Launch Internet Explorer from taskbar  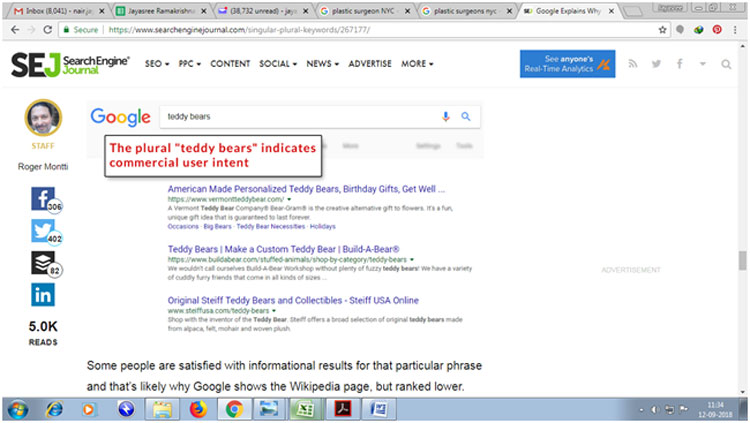tap(54, 410)
